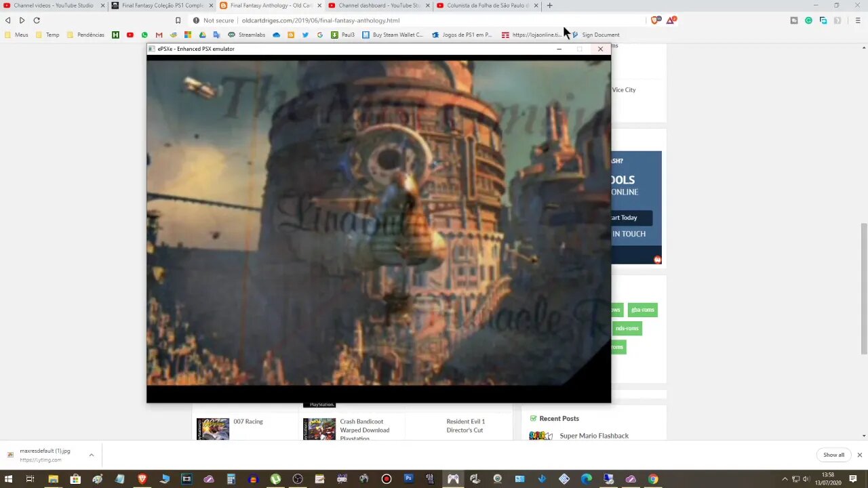Switch to Final Fantasy Coleção PS1 tab

tap(163, 5)
